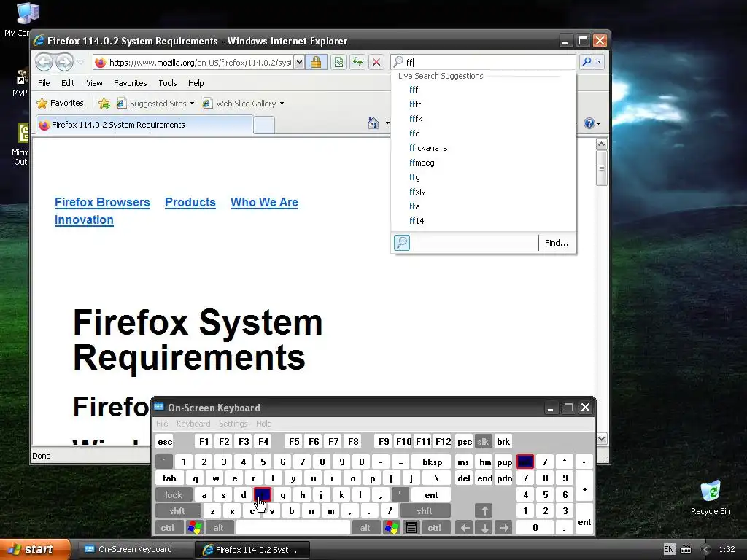Expand the address bar URL dropdown
747x560 pixels.
[299, 62]
